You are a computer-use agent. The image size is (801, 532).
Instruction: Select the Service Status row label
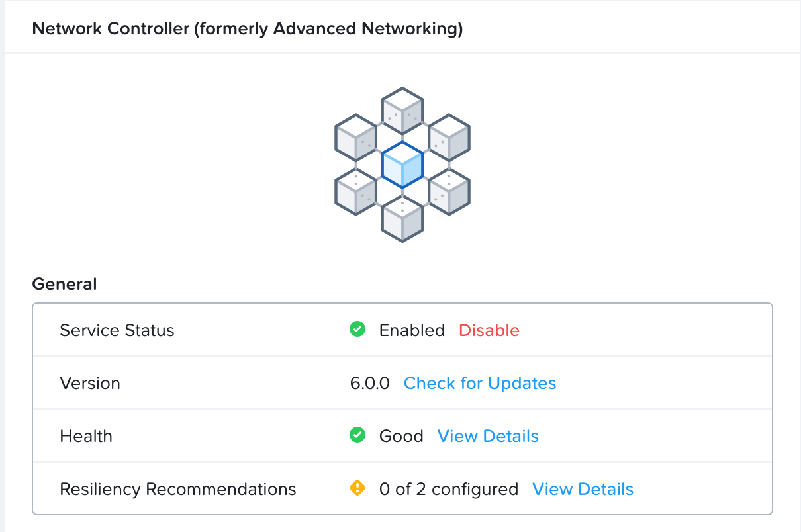point(117,330)
